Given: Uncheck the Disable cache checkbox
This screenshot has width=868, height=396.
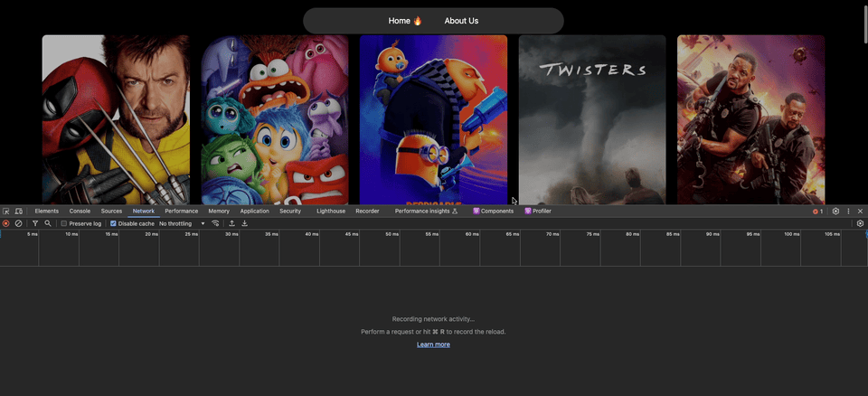Looking at the screenshot, I should (x=114, y=223).
